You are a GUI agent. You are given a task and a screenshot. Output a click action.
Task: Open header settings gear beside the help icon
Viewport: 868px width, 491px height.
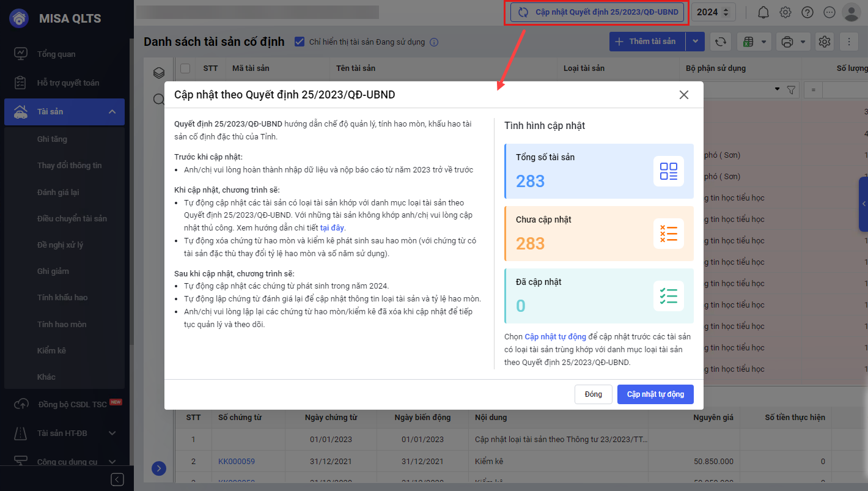click(x=785, y=12)
